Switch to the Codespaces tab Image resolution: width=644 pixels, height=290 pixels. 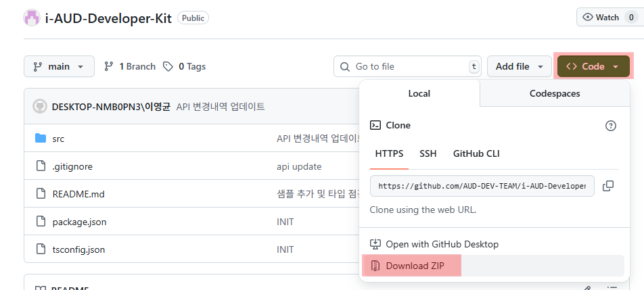(x=555, y=93)
